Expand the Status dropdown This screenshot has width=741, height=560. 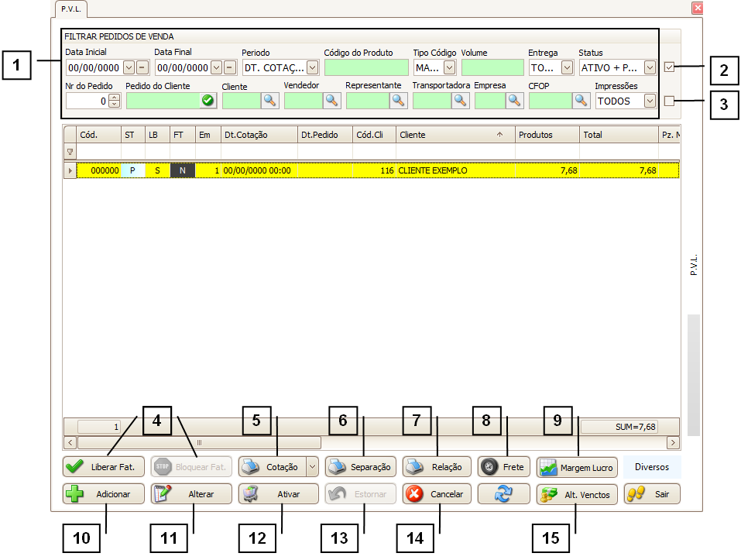pos(650,67)
